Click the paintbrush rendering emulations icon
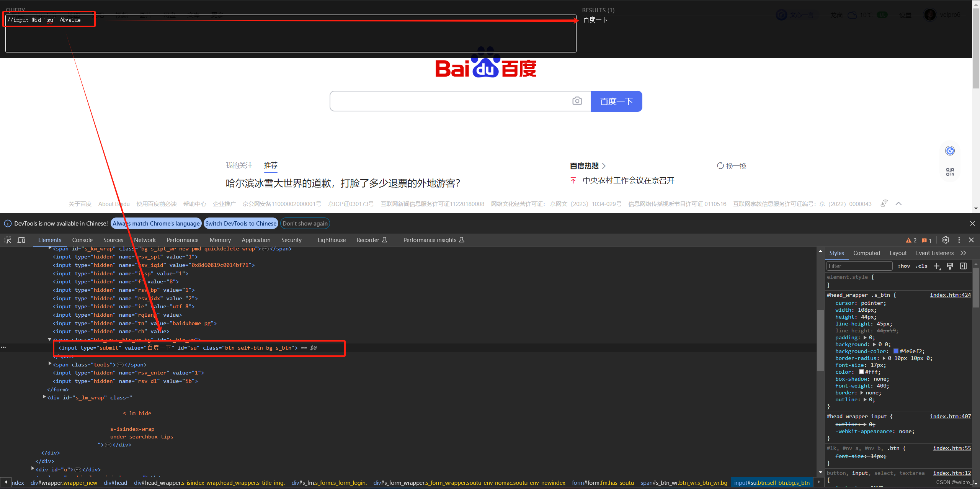Image resolution: width=980 pixels, height=489 pixels. (x=950, y=266)
